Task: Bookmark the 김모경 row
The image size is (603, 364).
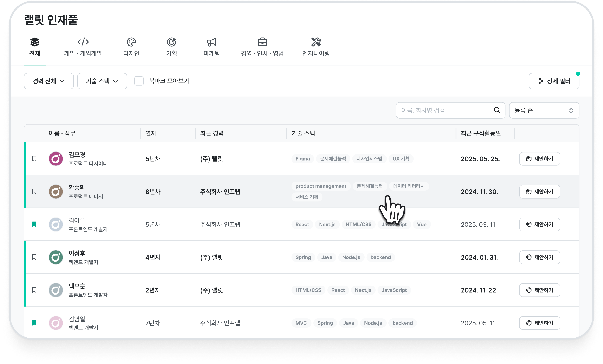Action: (x=34, y=159)
